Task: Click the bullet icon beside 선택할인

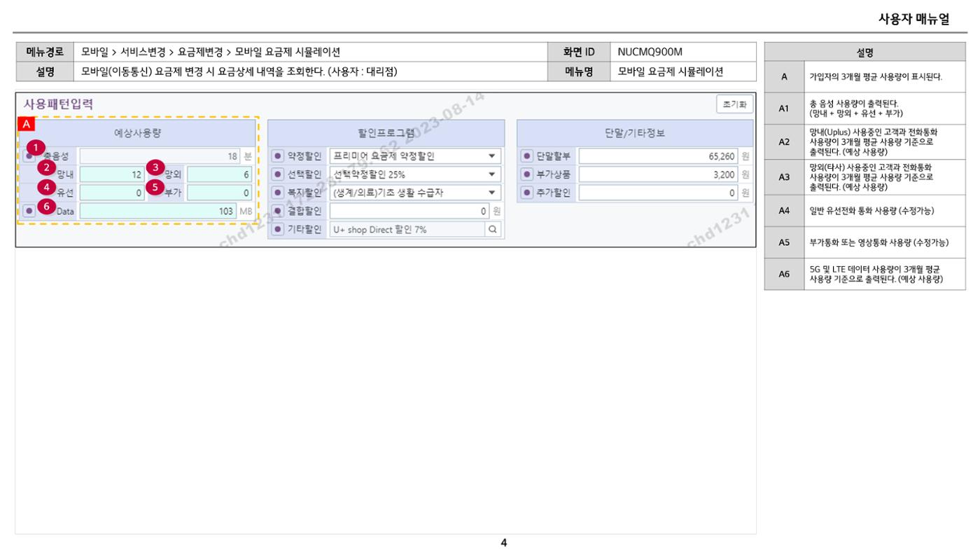Action: (278, 174)
